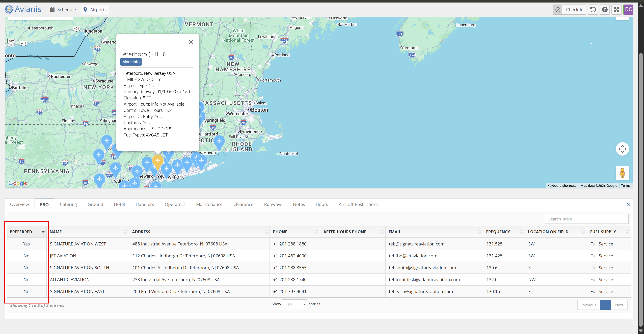Click the history clock icon
644x334 pixels.
click(x=593, y=10)
